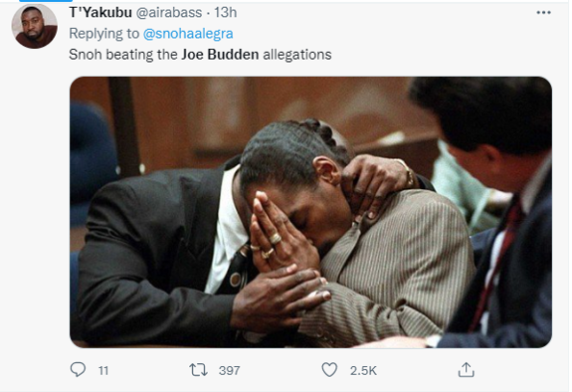Screen dimensions: 572x392
Task: Click the @airabass handle
Action: click(x=169, y=12)
